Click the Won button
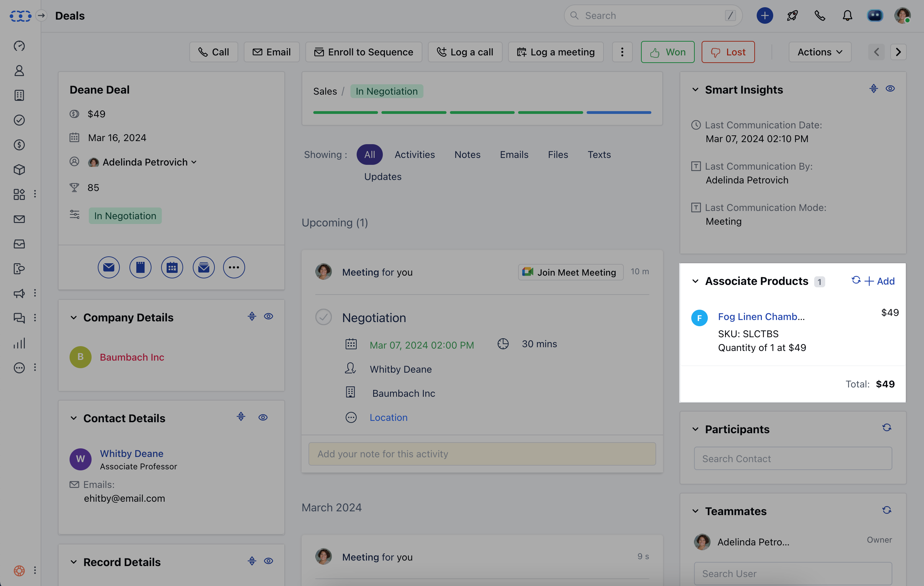Image resolution: width=924 pixels, height=586 pixels. tap(667, 52)
